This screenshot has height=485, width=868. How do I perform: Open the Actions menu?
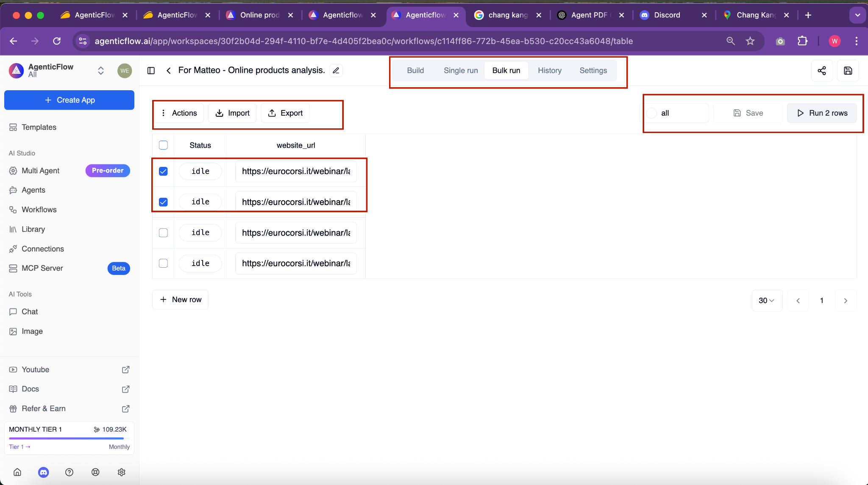tap(178, 113)
